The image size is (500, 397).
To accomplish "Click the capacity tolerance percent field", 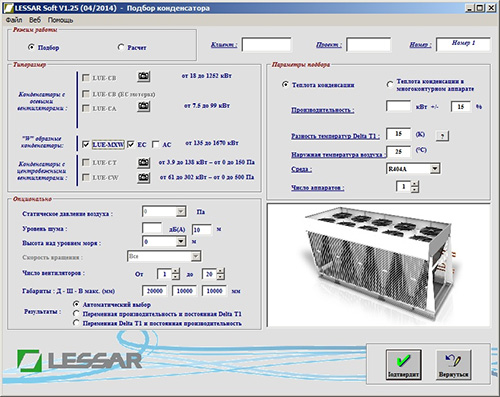I will pyautogui.click(x=461, y=107).
